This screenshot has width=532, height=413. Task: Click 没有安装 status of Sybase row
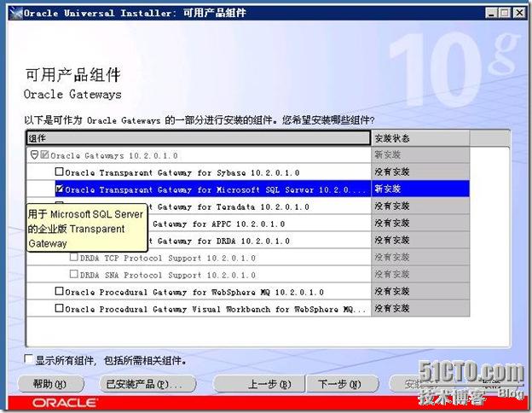coord(420,172)
